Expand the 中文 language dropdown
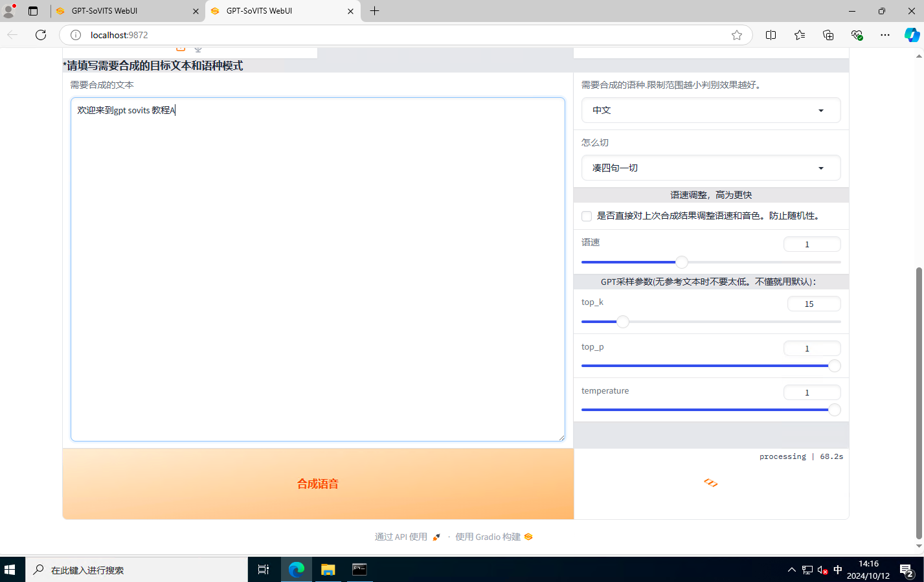 [710, 110]
